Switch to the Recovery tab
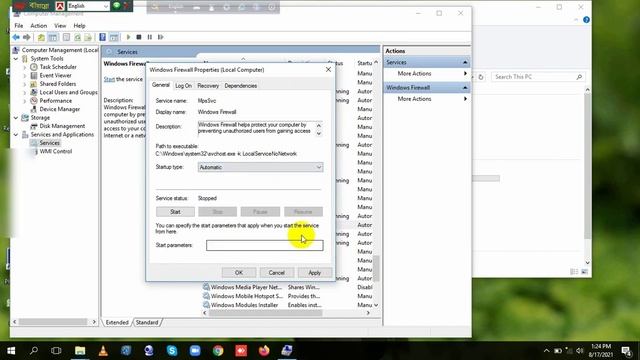 pos(208,86)
